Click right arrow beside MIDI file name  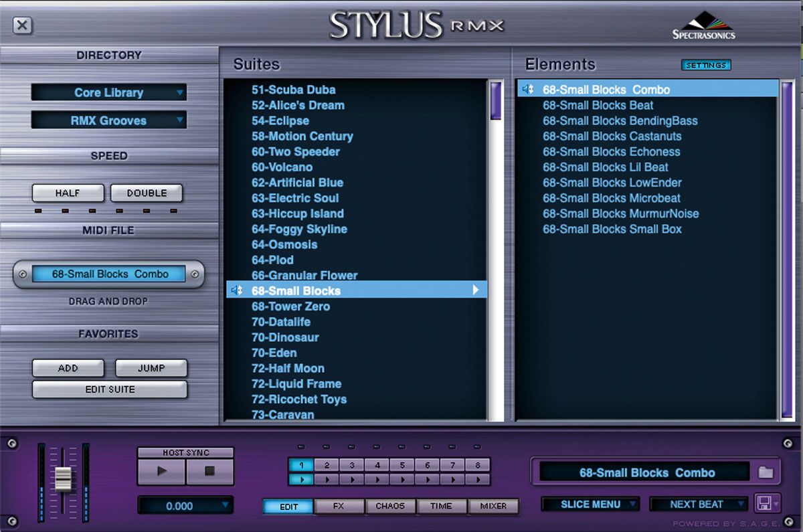click(x=195, y=274)
